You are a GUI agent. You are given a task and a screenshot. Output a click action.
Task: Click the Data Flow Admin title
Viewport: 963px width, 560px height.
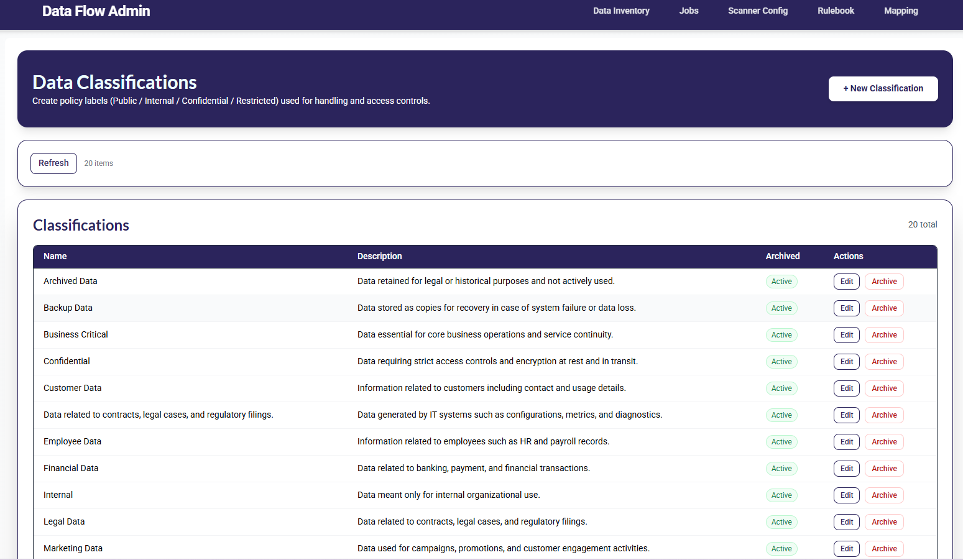click(x=96, y=11)
